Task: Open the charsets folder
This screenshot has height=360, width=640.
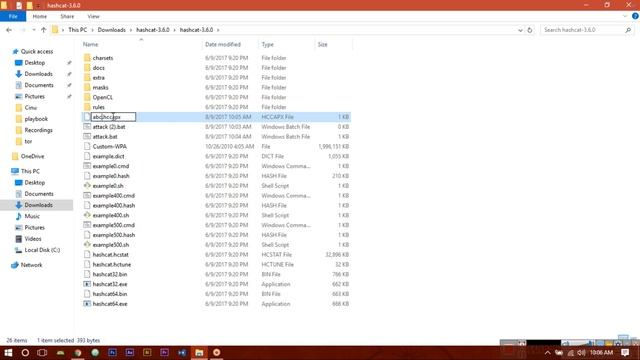Action: (x=102, y=58)
